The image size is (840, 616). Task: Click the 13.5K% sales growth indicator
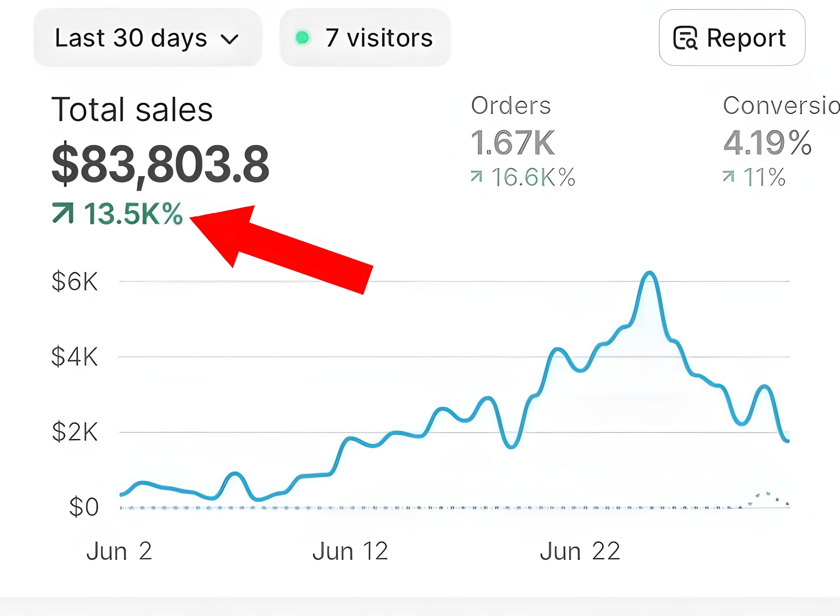tap(133, 214)
